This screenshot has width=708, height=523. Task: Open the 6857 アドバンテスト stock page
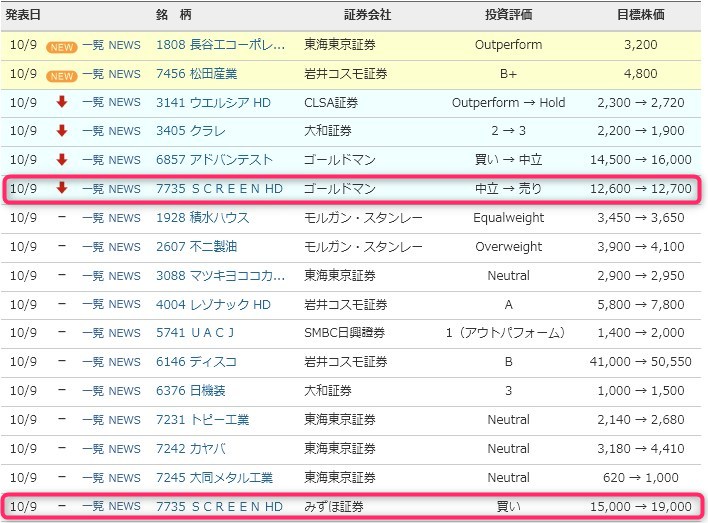(213, 160)
